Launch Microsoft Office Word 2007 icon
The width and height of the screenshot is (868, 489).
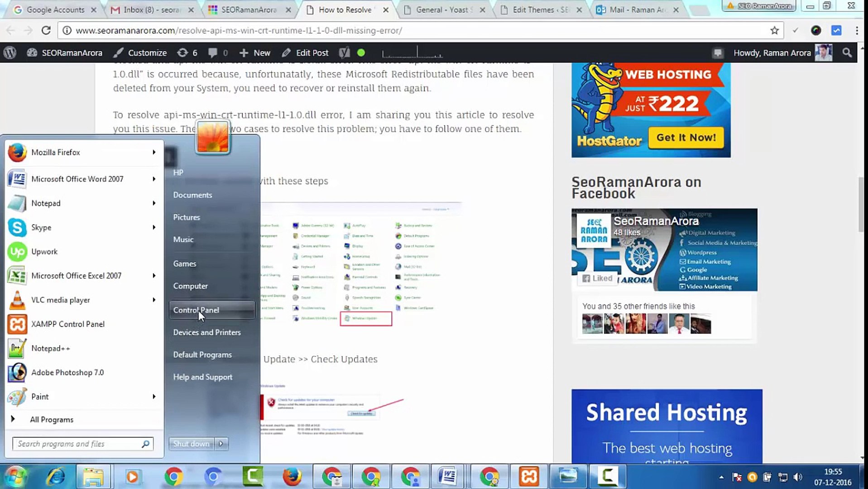click(x=17, y=179)
